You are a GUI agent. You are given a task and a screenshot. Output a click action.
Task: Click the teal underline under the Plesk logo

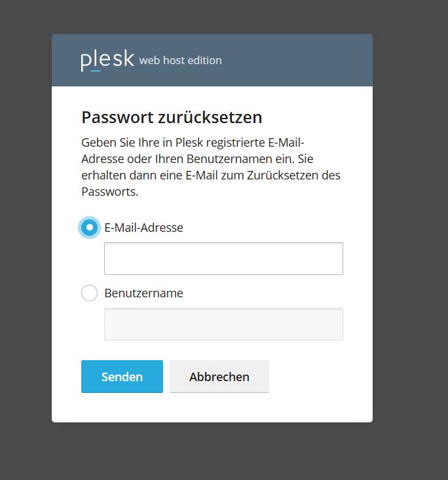[96, 71]
